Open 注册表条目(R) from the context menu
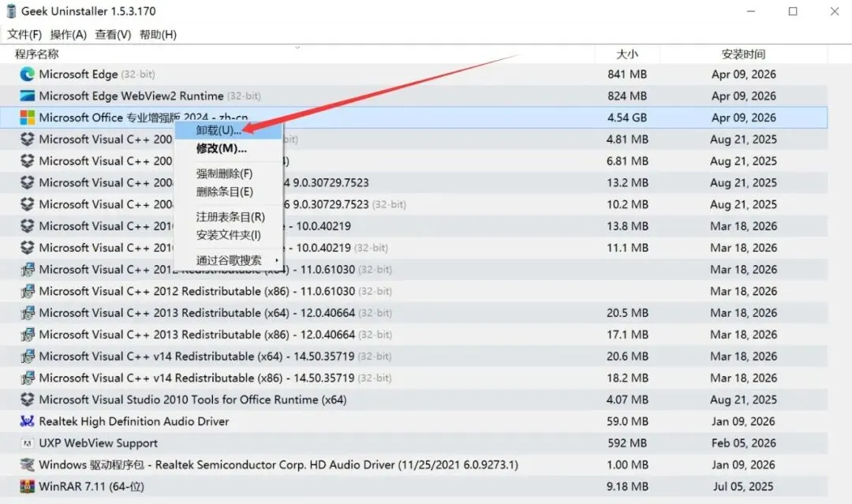 tap(228, 217)
